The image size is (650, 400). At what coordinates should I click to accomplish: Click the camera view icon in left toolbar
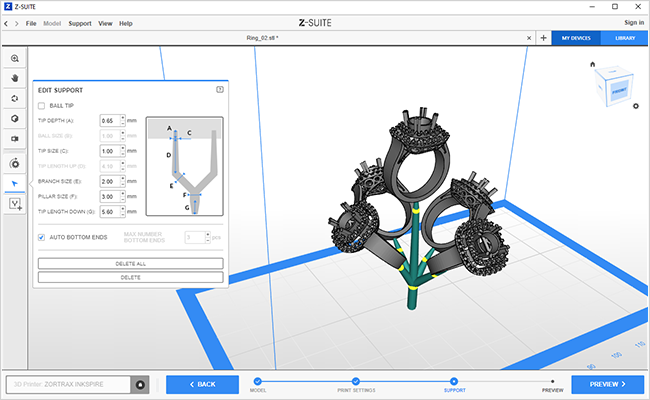coord(15,139)
